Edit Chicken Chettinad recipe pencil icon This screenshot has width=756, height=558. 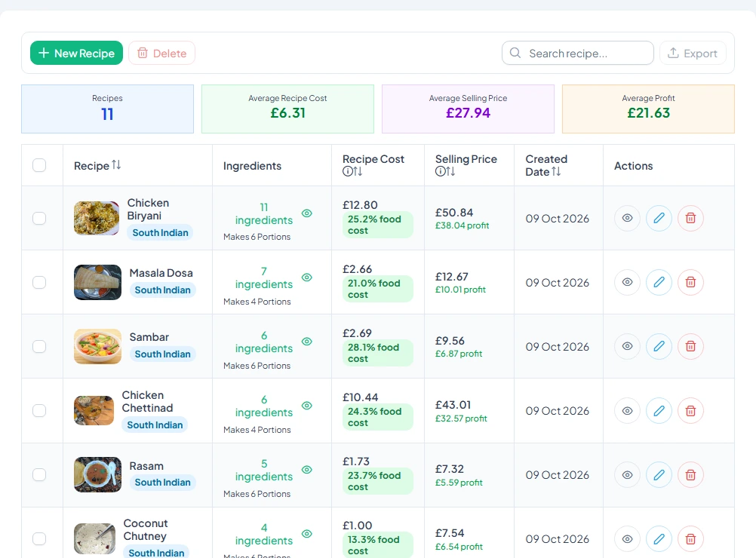tap(659, 410)
